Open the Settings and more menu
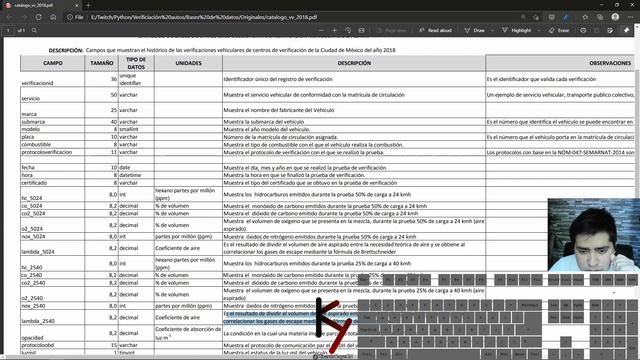640x360 pixels. (x=631, y=17)
